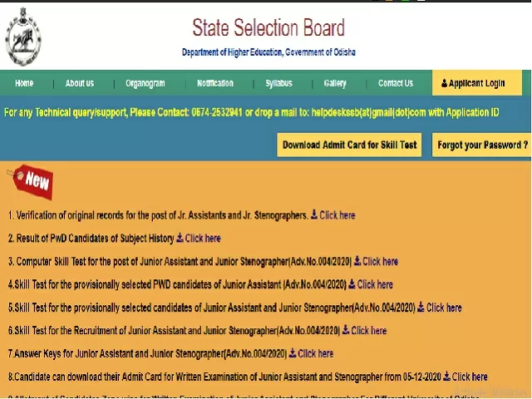Click the Applicant Login button
Screen dimensions: 532x399
[x=477, y=83]
